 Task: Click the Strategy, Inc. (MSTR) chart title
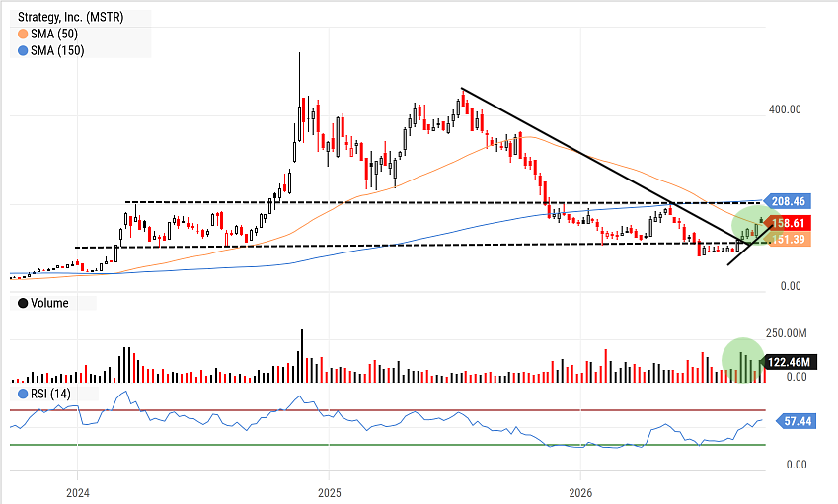70,17
